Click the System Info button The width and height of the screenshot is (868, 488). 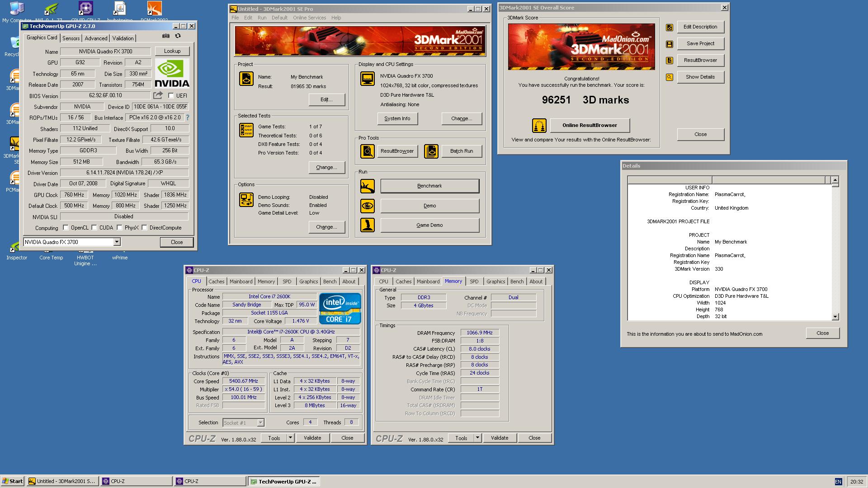point(397,118)
